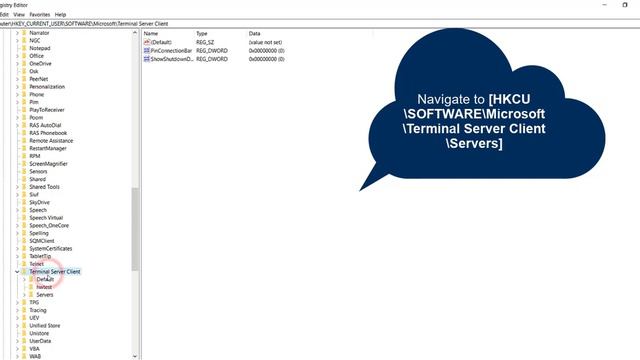Select the ScreenMagnifier folder icon
The width and height of the screenshot is (640, 360).
click(x=24, y=164)
